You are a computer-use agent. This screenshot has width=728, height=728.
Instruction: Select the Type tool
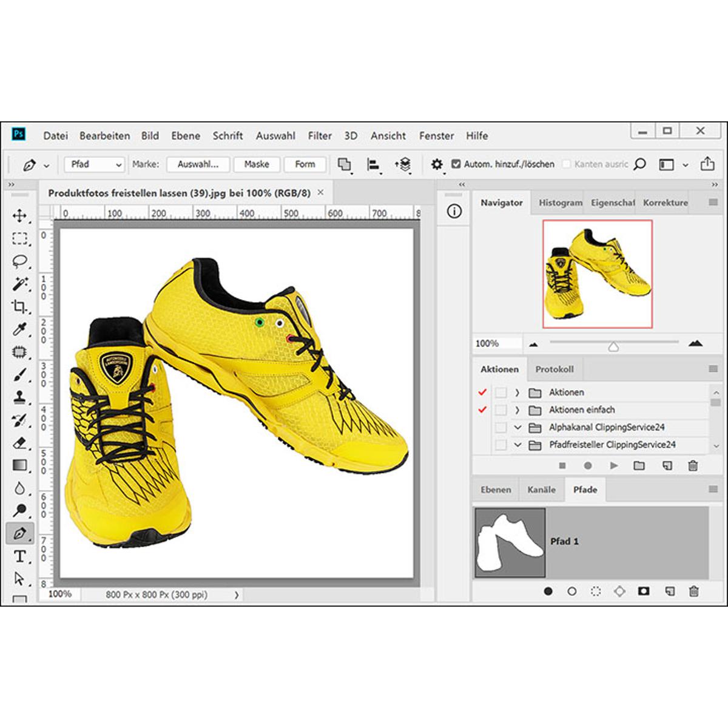point(19,556)
